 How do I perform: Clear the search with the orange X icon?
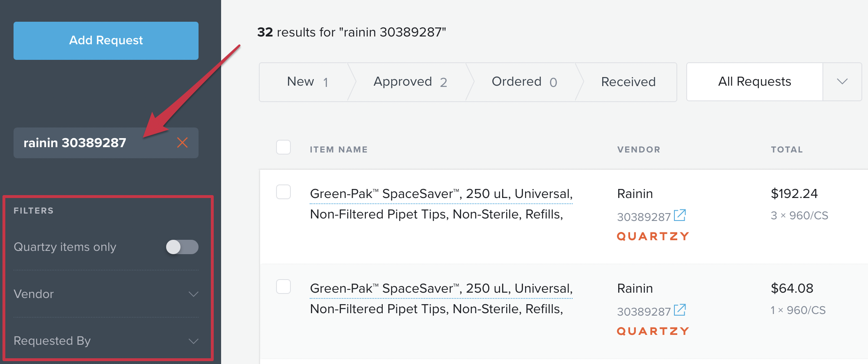click(183, 143)
